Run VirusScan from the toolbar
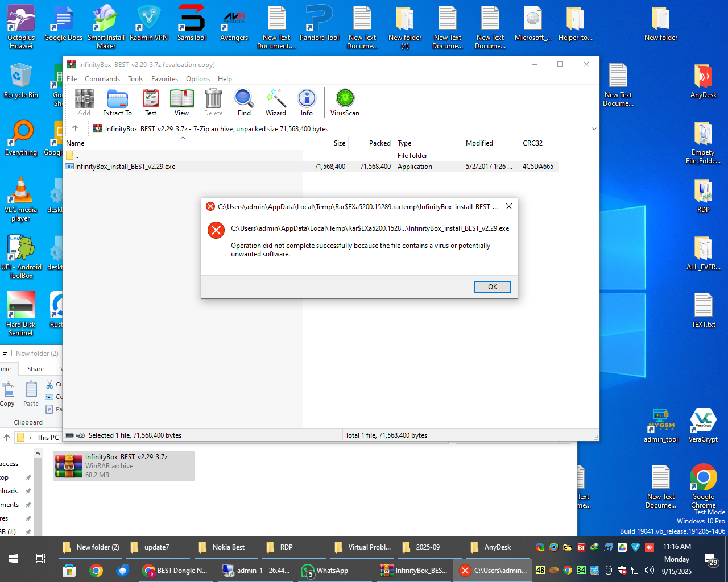The height and width of the screenshot is (582, 728). coord(345,102)
